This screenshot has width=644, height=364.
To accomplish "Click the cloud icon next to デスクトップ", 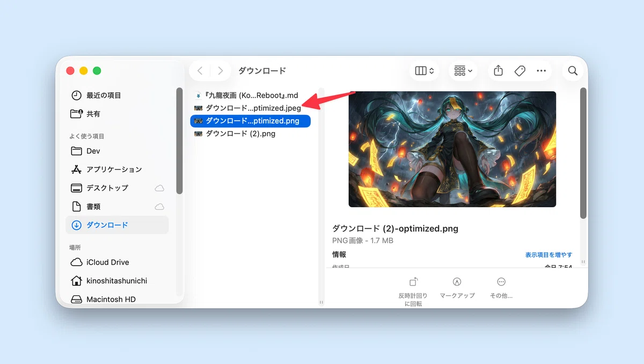I will click(159, 188).
